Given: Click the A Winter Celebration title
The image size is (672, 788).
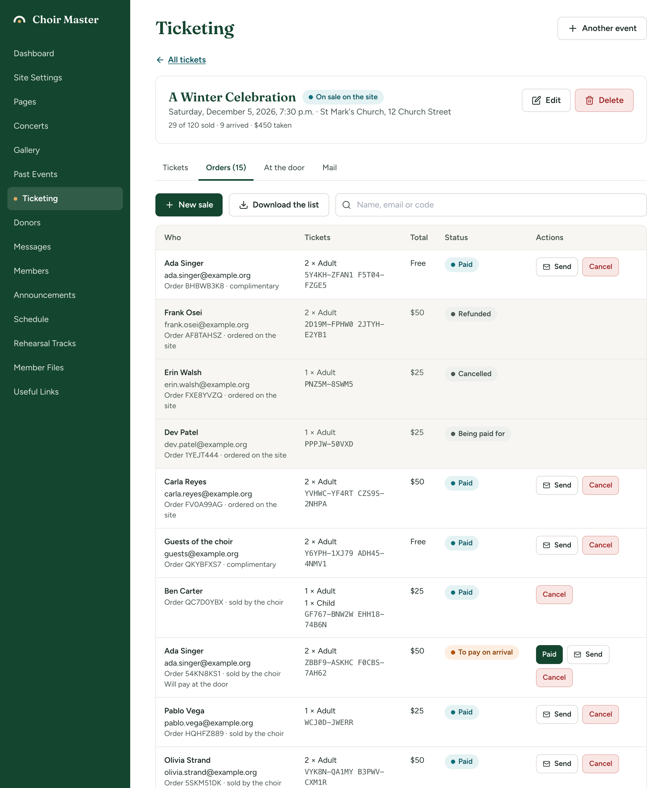Looking at the screenshot, I should coord(232,97).
